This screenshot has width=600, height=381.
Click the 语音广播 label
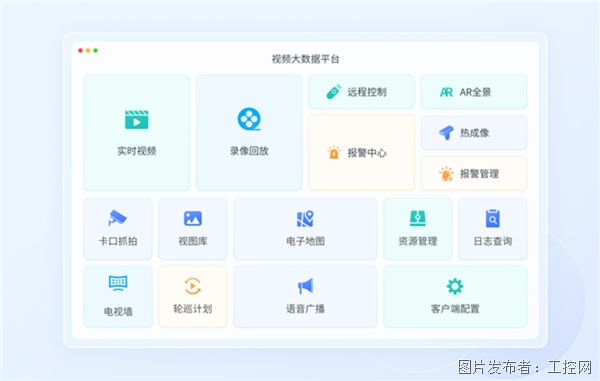tap(305, 309)
